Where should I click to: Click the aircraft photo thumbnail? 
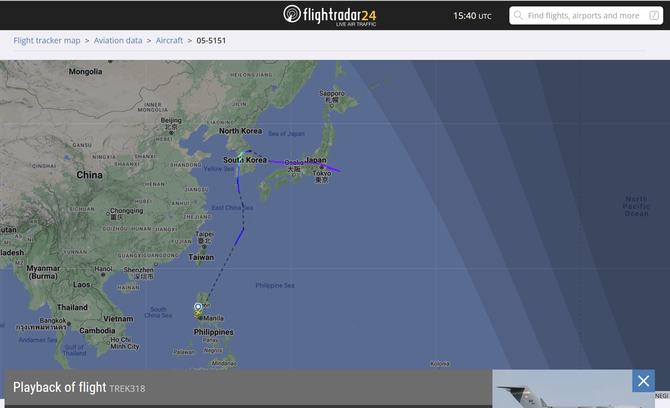[x=562, y=389]
